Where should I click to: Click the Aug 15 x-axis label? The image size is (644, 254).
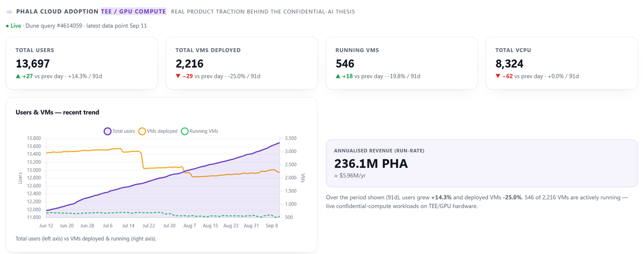(x=210, y=226)
